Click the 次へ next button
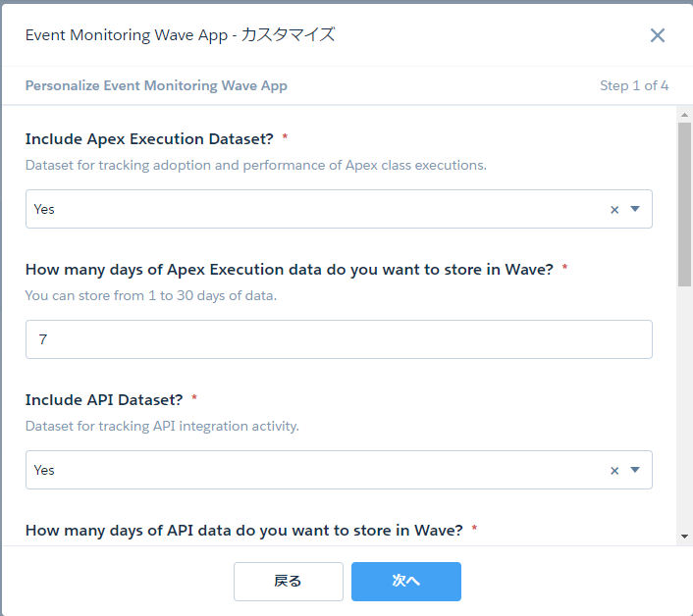 (x=406, y=581)
